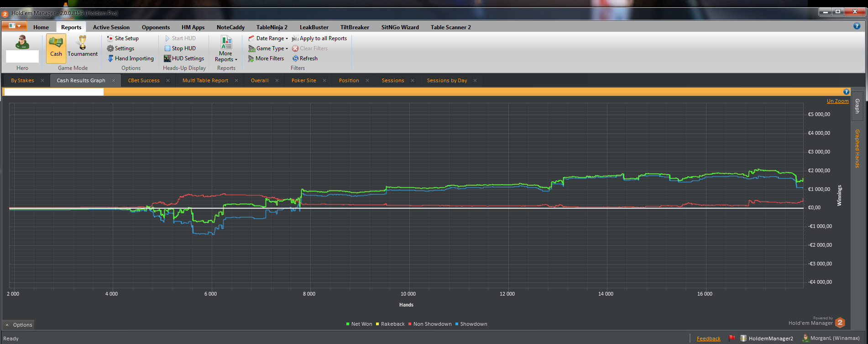Screen dimensions: 868x344
Task: Open the application menu dropdown button
Action: tap(14, 26)
